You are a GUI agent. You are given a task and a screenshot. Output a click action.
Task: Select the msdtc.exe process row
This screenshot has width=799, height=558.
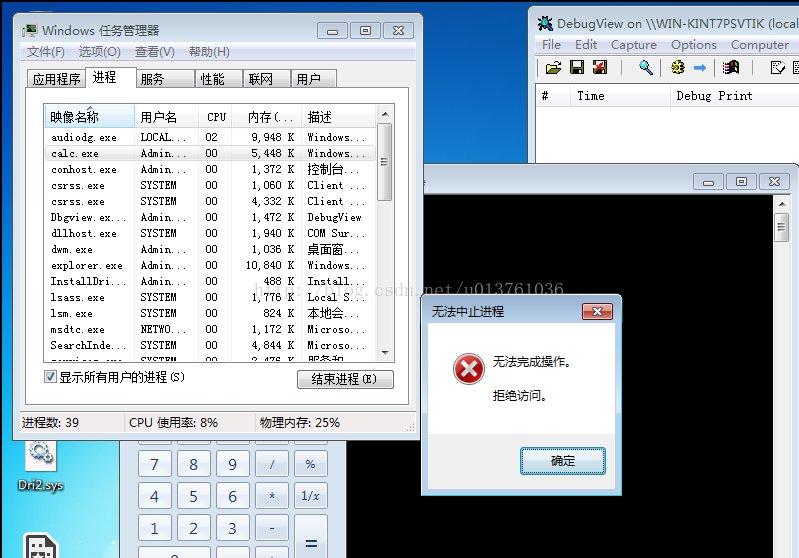coord(210,329)
